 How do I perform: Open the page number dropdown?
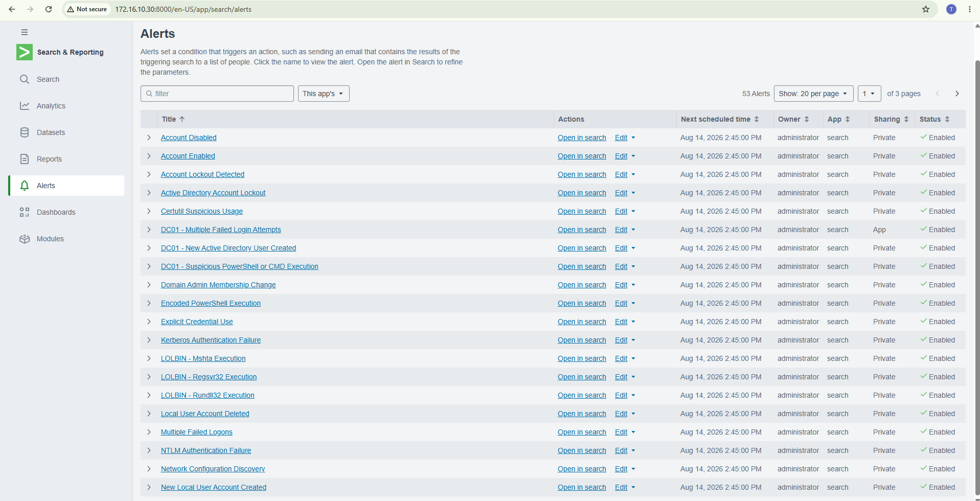pyautogui.click(x=869, y=94)
